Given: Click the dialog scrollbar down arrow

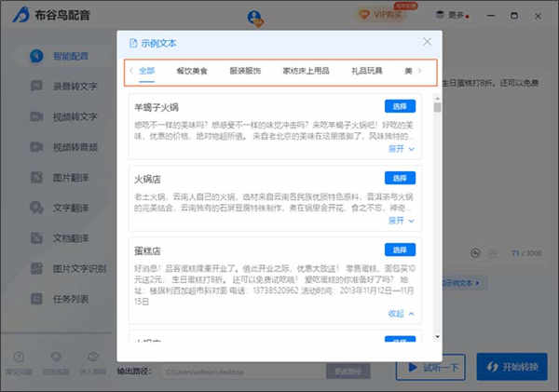Looking at the screenshot, I should coord(437,337).
